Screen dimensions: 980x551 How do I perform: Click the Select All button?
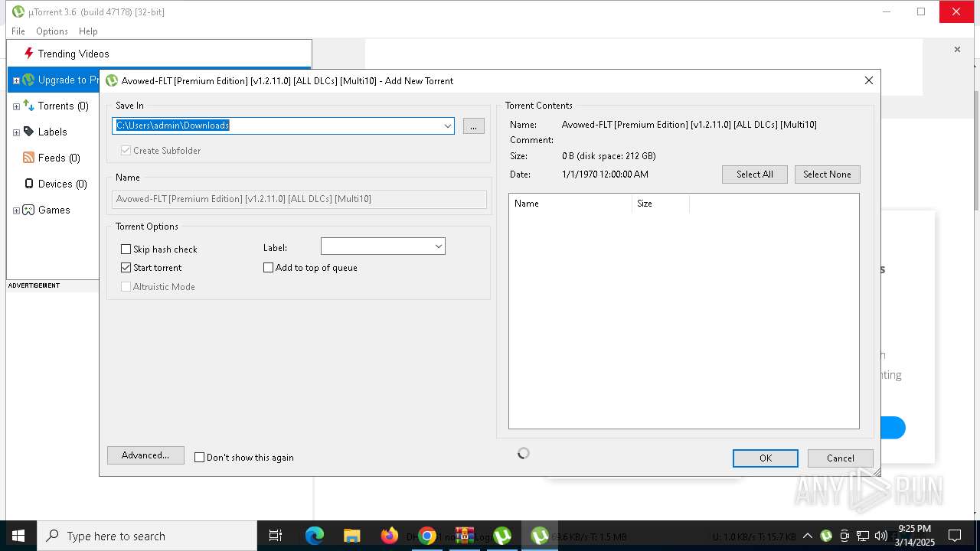click(x=754, y=174)
